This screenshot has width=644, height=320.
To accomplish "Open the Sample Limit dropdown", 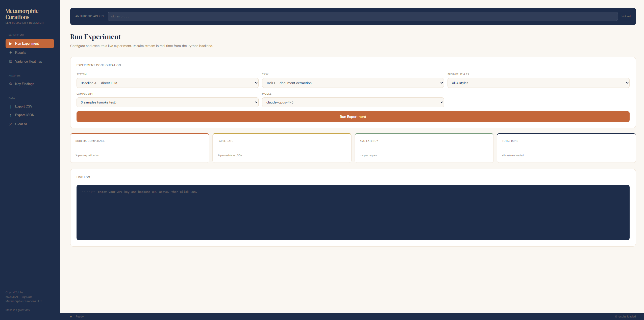I will (x=167, y=102).
